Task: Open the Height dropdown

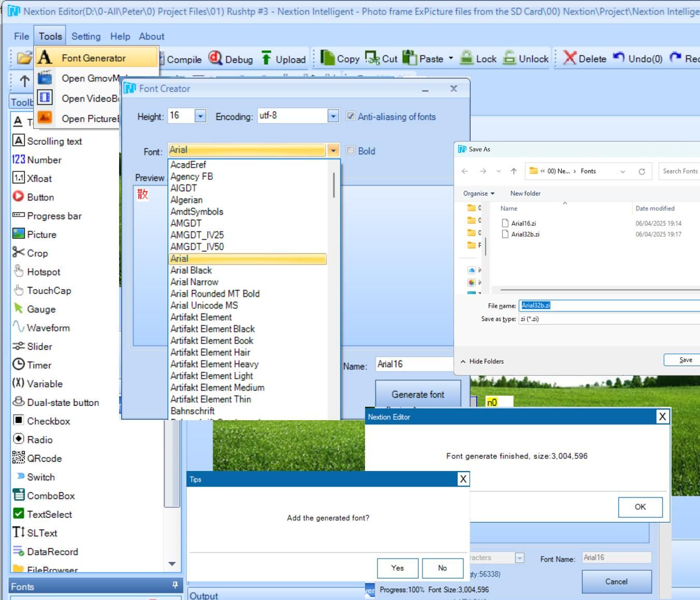Action: point(201,116)
